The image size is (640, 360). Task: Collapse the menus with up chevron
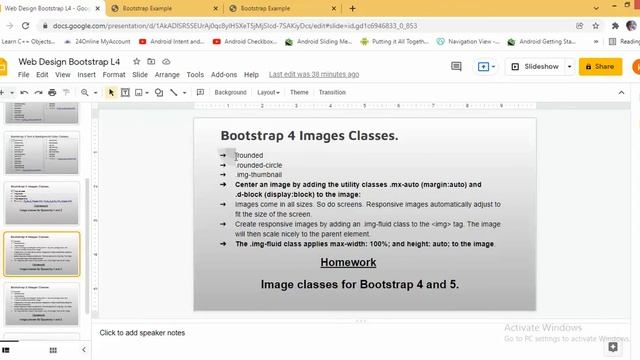[621, 93]
